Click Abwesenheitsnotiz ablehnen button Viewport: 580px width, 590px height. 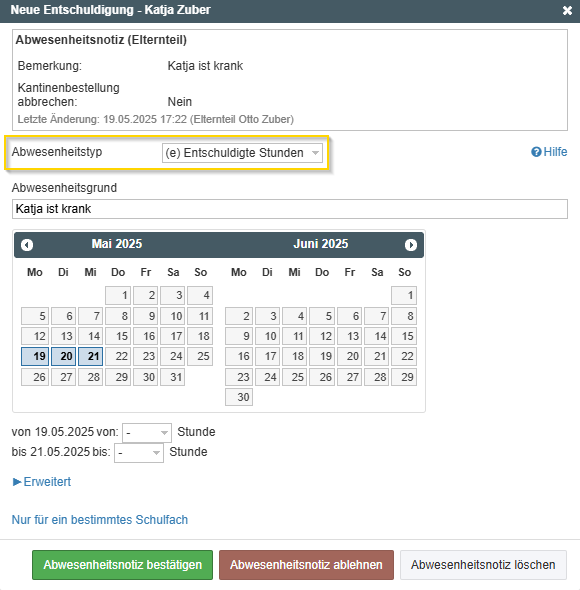[306, 565]
